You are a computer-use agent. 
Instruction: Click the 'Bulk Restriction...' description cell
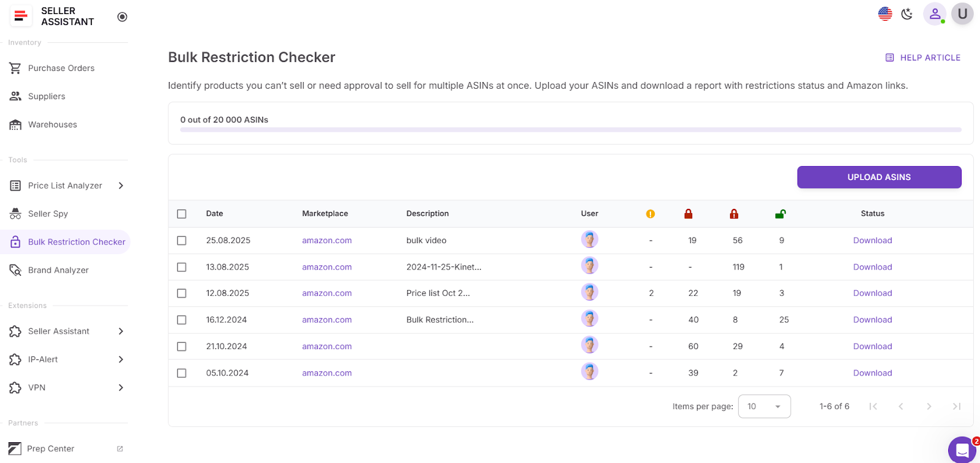pyautogui.click(x=440, y=320)
